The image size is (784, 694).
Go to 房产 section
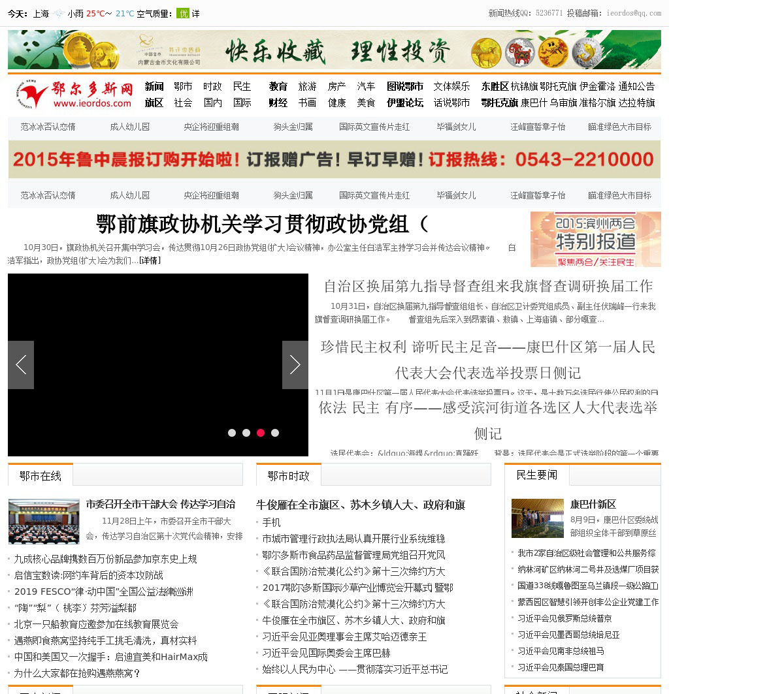point(337,86)
